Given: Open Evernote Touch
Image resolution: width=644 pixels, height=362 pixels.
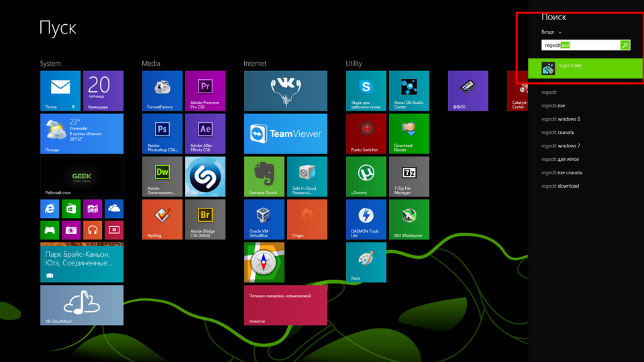Looking at the screenshot, I should point(264,176).
